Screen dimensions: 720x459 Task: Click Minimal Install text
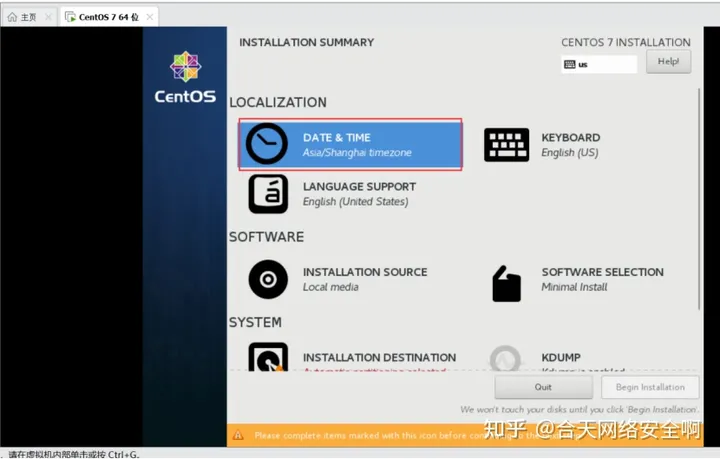574,287
